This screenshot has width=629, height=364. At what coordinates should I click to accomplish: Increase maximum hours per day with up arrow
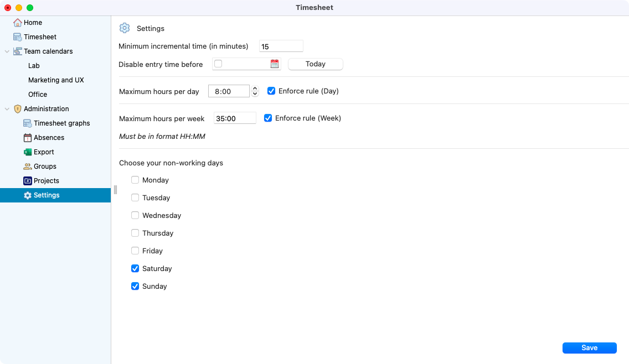point(255,89)
